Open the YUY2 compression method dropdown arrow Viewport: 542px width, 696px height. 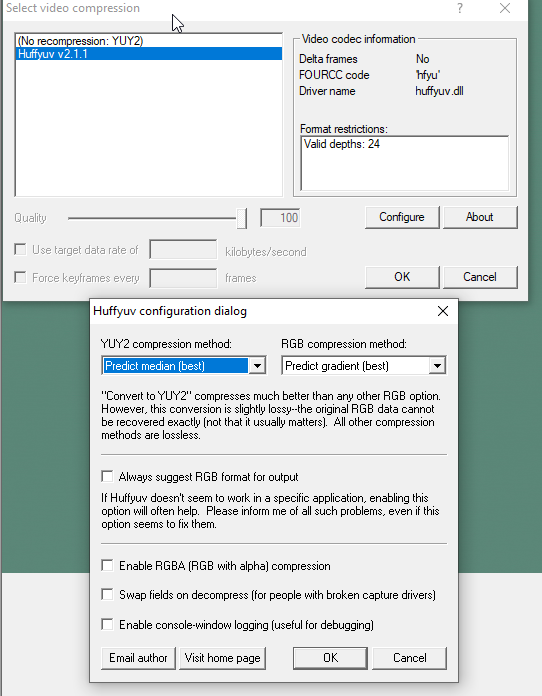tap(257, 366)
